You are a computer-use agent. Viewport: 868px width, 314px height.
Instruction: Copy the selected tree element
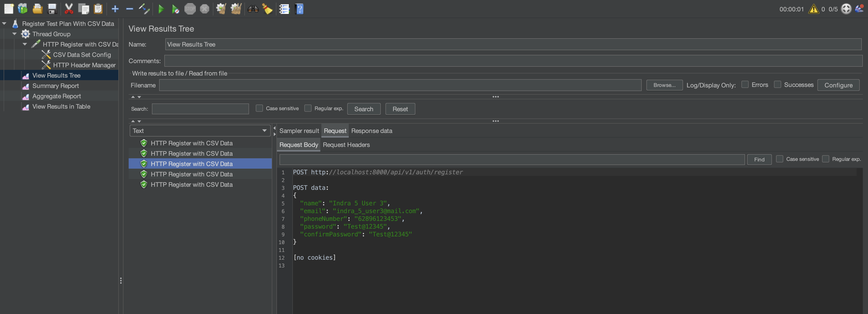click(83, 9)
